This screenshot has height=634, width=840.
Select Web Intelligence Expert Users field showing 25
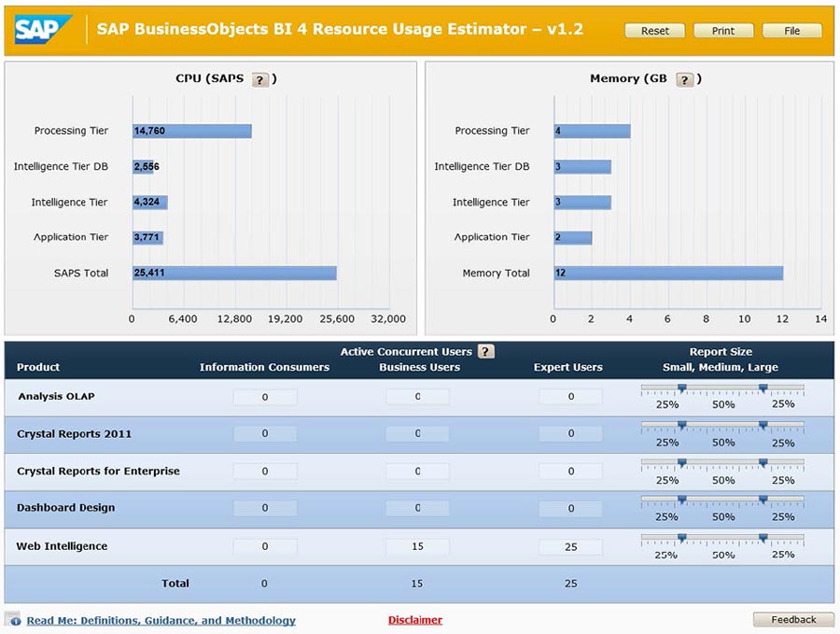(570, 546)
